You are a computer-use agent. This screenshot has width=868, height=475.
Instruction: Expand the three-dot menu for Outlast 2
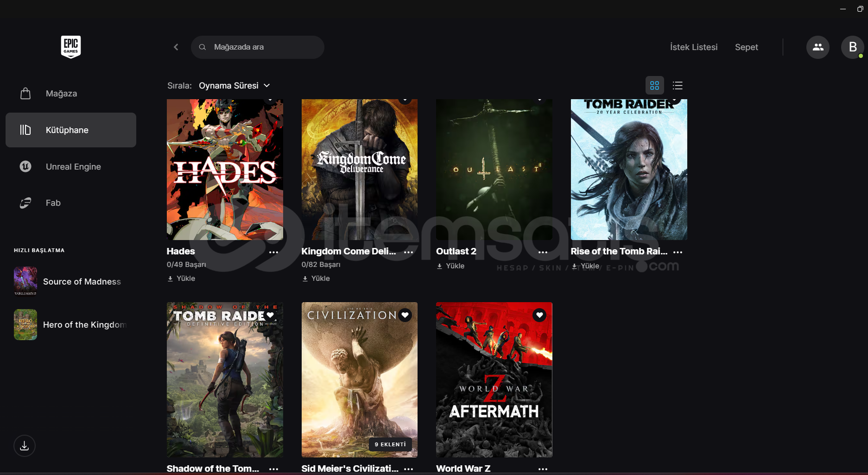[543, 252]
